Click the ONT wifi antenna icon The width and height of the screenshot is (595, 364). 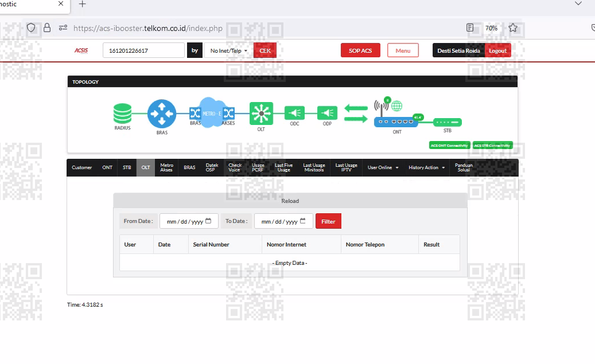pos(381,108)
